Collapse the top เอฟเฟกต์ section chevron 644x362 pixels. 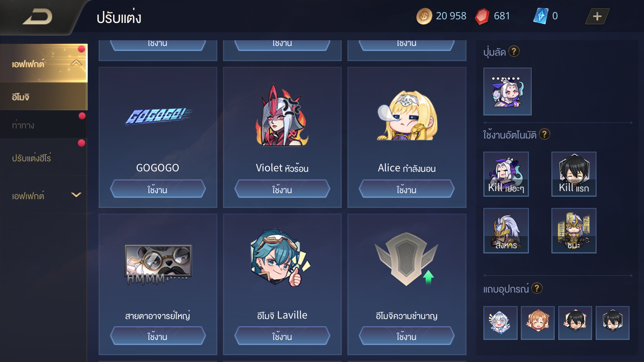(x=76, y=63)
